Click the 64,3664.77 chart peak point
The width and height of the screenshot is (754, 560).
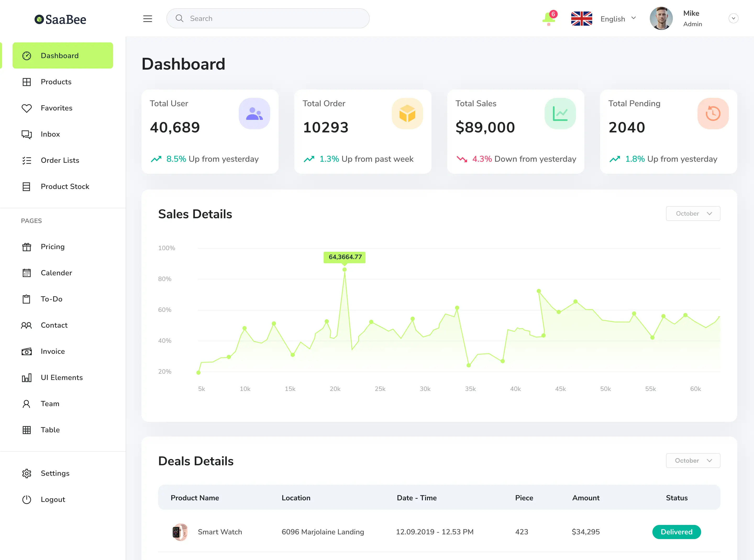click(344, 270)
